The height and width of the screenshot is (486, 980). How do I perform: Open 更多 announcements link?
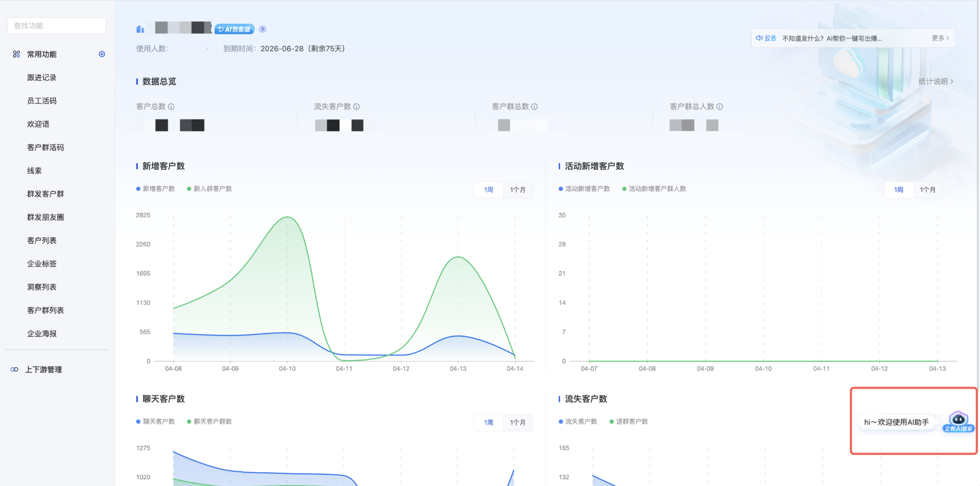[941, 38]
